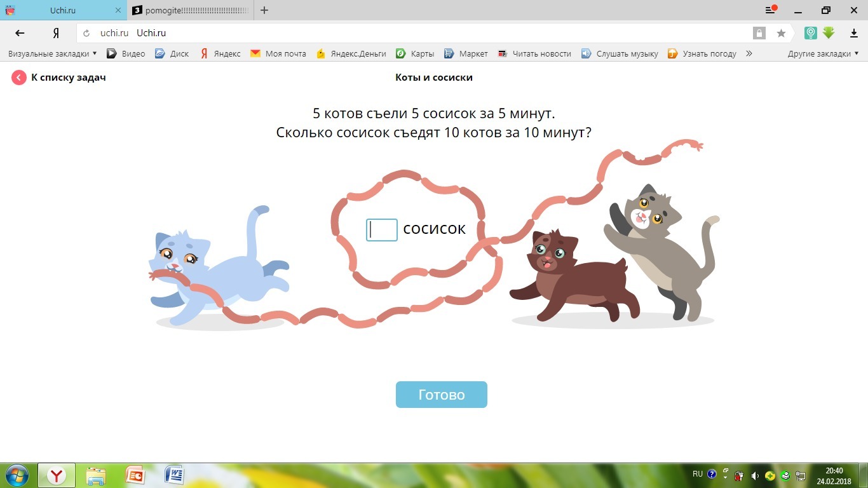868x488 pixels.
Task: Open the browser menu hamburger icon
Action: point(771,10)
